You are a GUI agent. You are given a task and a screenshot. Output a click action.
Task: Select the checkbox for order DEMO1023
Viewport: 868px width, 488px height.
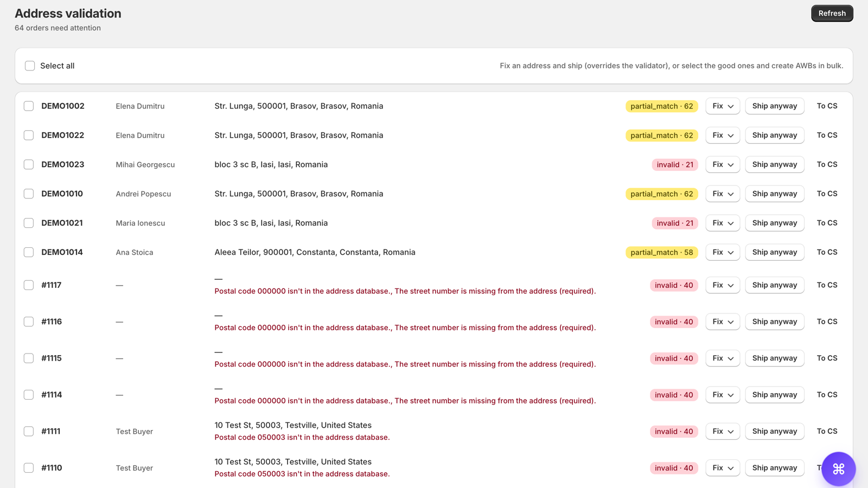click(29, 165)
